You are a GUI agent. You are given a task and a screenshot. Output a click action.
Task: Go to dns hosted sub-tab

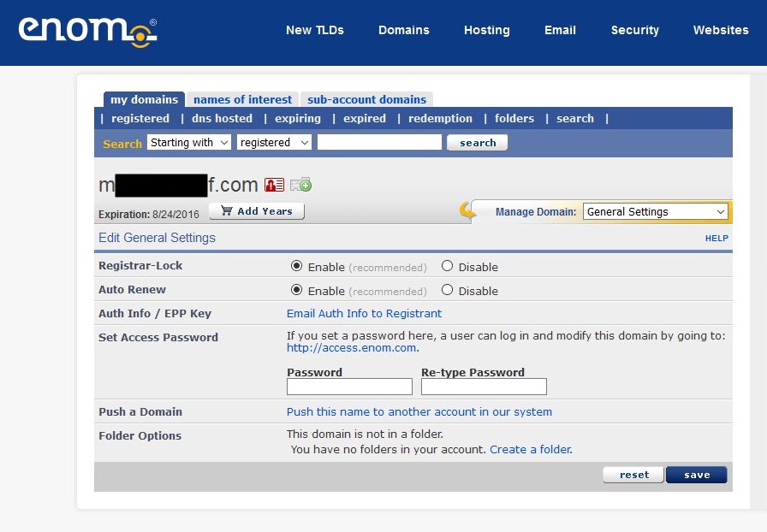point(222,119)
